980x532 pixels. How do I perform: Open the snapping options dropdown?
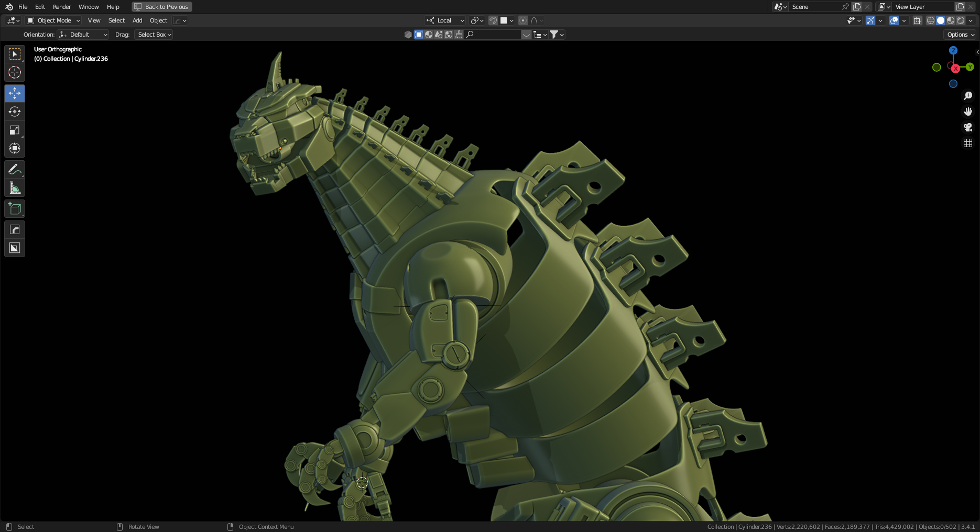click(507, 20)
